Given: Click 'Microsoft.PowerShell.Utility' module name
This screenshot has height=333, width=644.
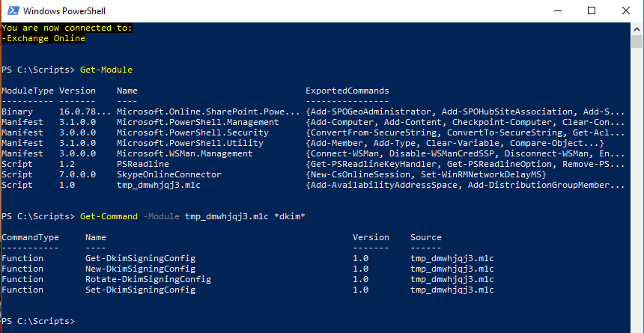Looking at the screenshot, I should (x=190, y=143).
